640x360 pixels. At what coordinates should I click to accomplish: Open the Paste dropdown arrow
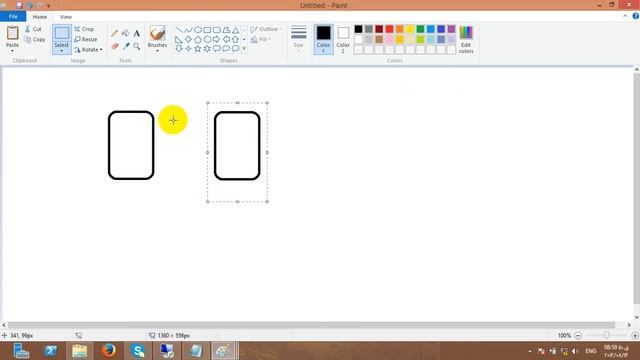click(12, 51)
